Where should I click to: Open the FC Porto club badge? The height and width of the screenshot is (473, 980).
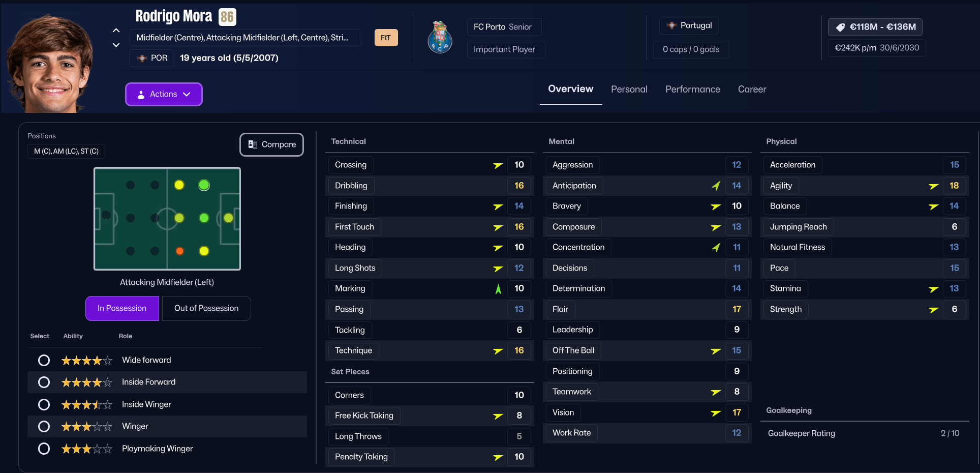click(440, 37)
